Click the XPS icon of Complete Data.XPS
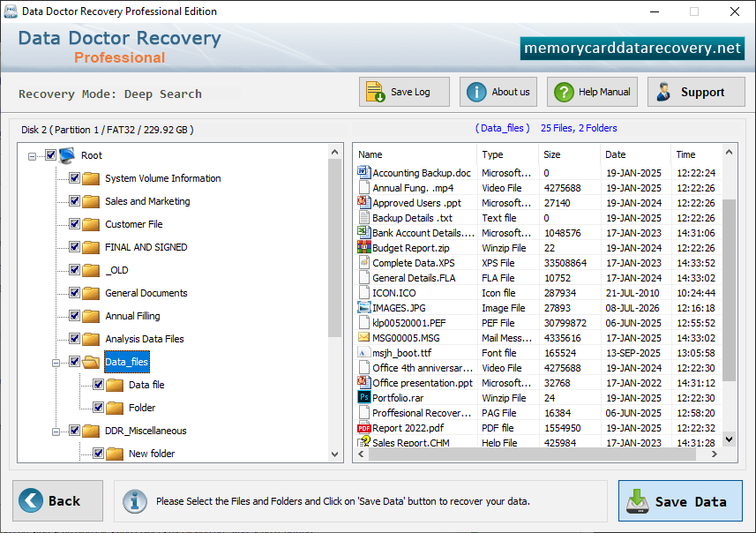Viewport: 756px width, 533px height. (x=364, y=262)
